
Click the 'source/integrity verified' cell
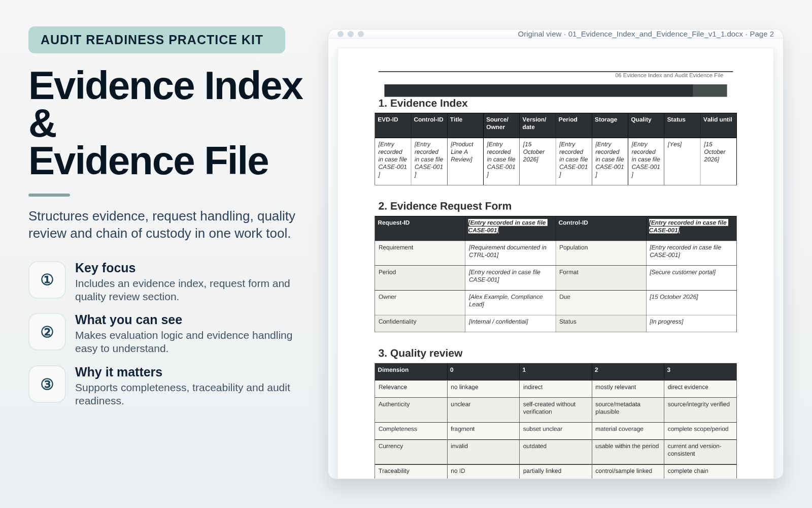coord(700,410)
